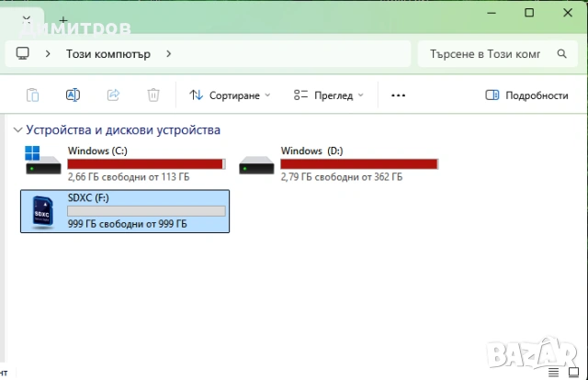Click Този компютър breadcrumb
588x380 pixels.
[x=108, y=54]
